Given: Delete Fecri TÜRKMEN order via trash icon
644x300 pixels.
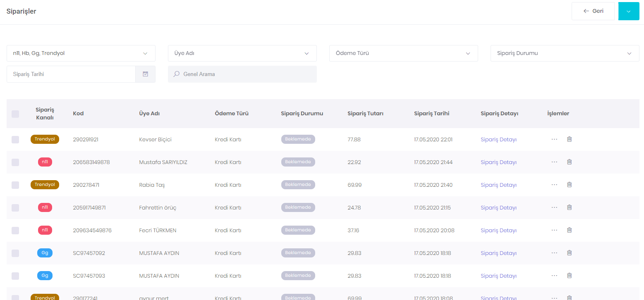Looking at the screenshot, I should click(569, 230).
